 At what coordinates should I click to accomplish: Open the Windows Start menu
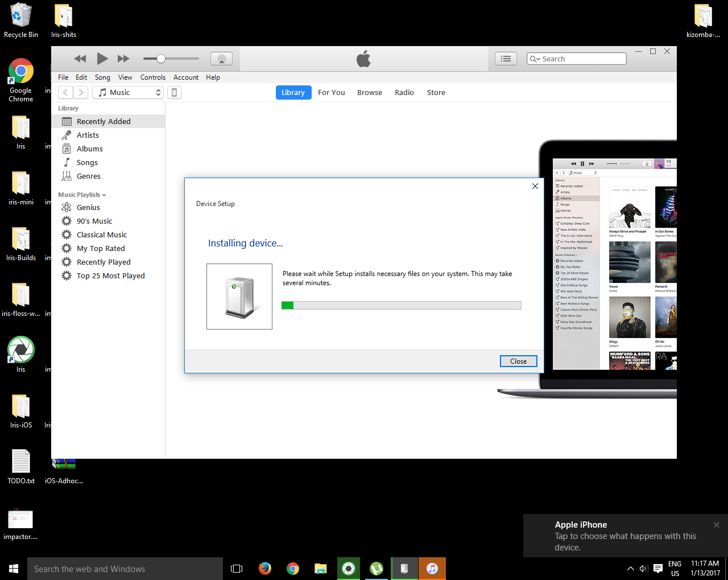tap(14, 569)
